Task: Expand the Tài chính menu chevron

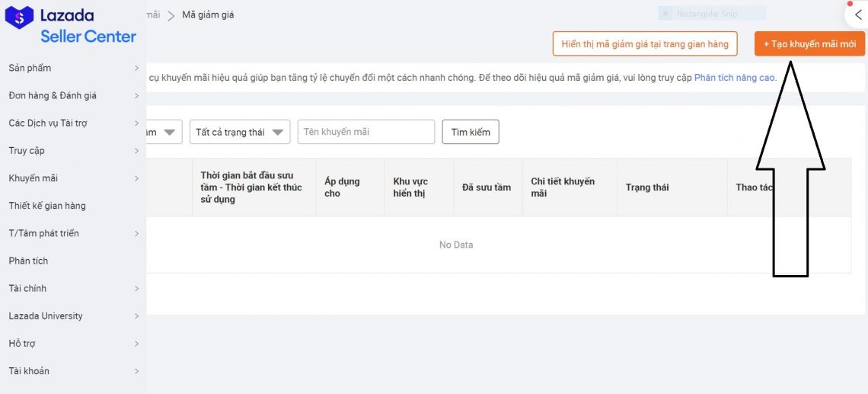Action: [x=137, y=288]
